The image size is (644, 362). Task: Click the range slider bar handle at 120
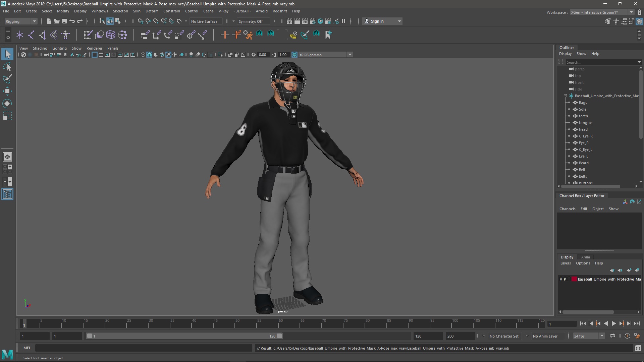click(280, 336)
